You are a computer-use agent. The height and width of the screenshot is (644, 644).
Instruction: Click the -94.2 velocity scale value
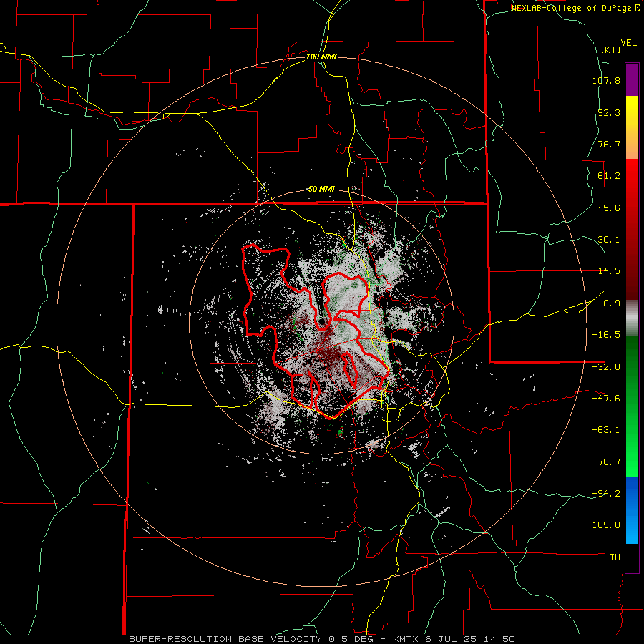click(x=606, y=494)
